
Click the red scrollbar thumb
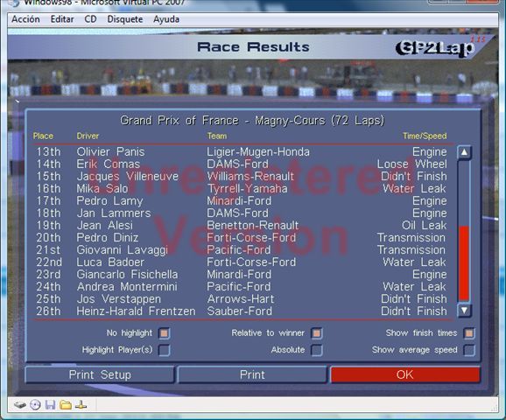[464, 263]
